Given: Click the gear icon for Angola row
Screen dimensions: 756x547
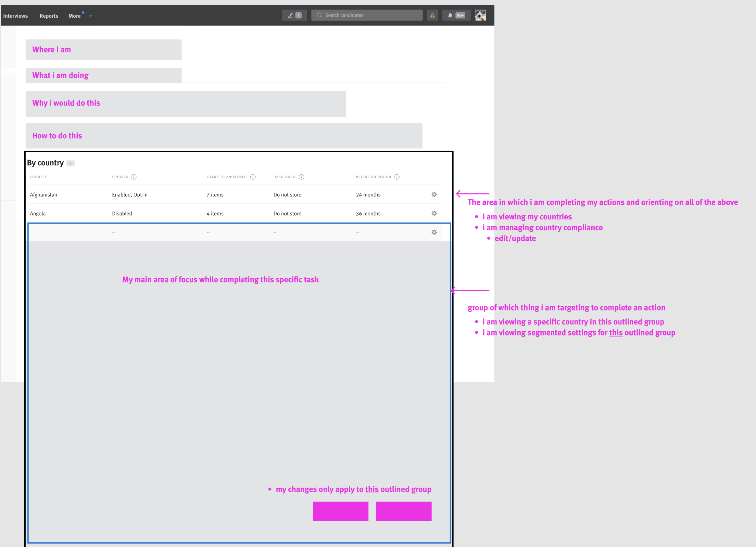Looking at the screenshot, I should (434, 213).
